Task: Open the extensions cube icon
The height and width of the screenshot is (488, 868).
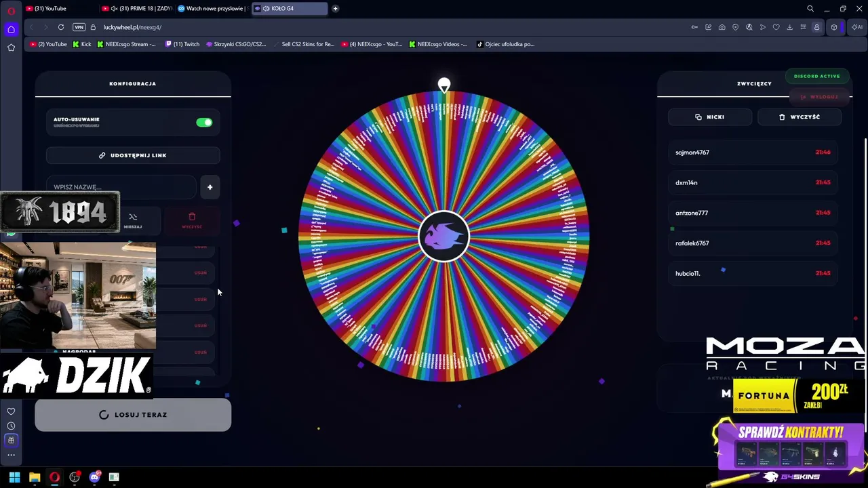Action: [x=834, y=27]
